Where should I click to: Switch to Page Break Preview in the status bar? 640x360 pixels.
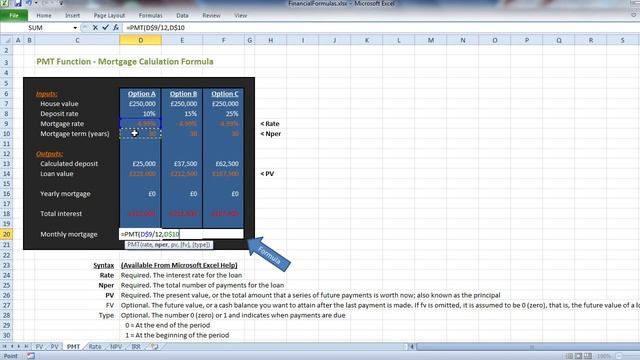pyautogui.click(x=588, y=356)
